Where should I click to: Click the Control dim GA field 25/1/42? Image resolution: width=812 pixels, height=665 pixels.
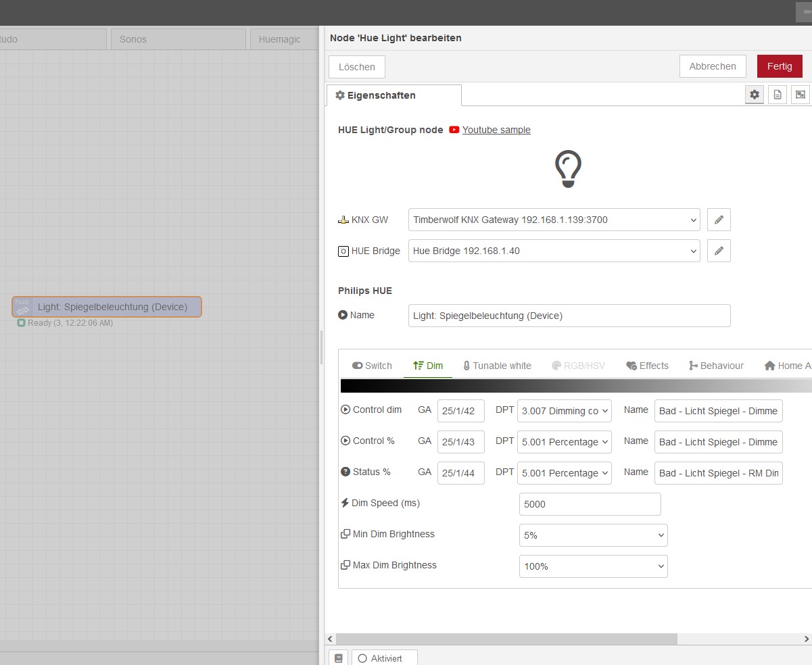pyautogui.click(x=461, y=411)
